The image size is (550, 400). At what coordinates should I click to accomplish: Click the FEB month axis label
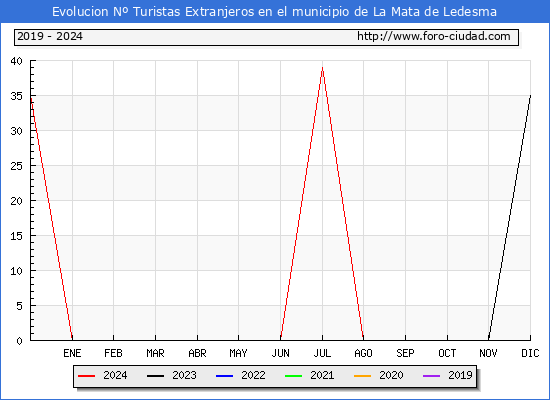pyautogui.click(x=113, y=353)
